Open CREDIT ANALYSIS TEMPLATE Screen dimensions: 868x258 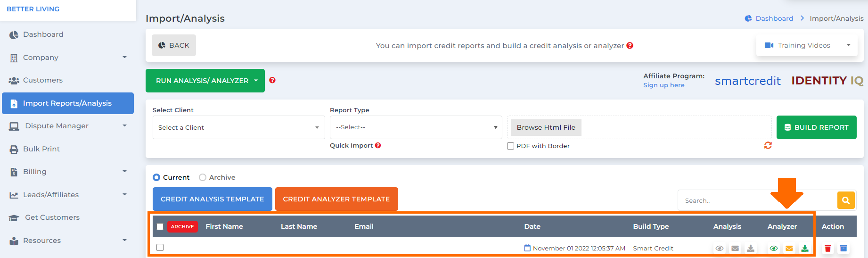click(x=213, y=199)
